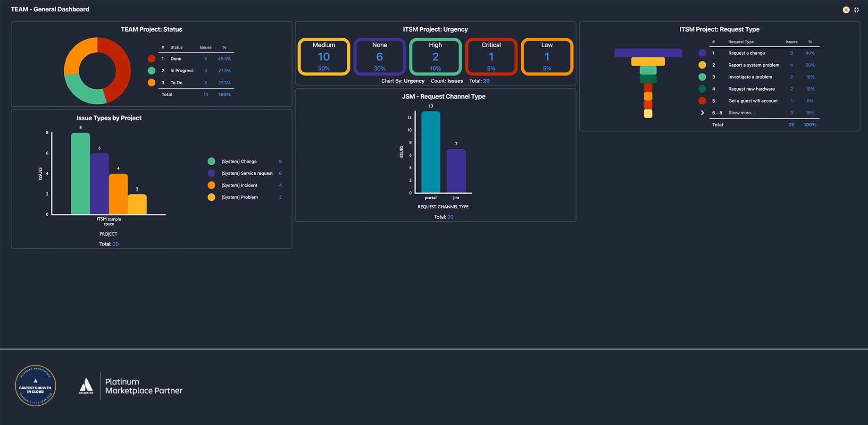The height and width of the screenshot is (425, 868).
Task: Click the Done status red legend dot
Action: (x=151, y=59)
